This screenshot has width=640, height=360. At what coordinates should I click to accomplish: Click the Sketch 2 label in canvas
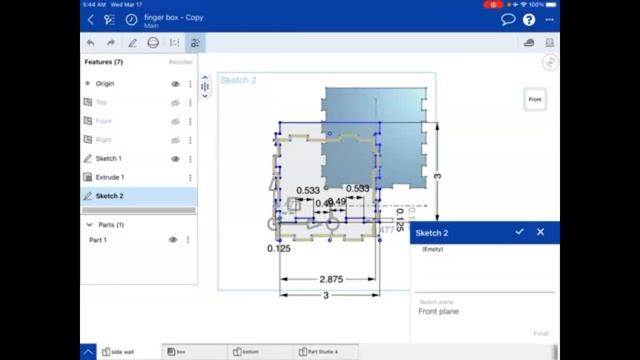point(238,80)
